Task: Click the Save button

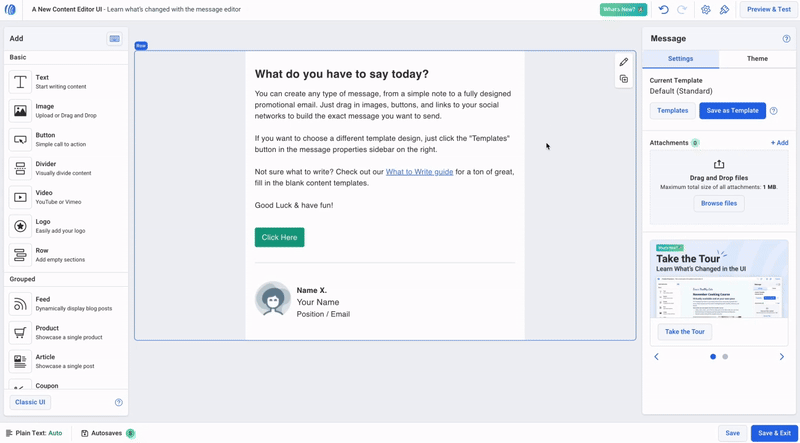Action: click(x=733, y=433)
